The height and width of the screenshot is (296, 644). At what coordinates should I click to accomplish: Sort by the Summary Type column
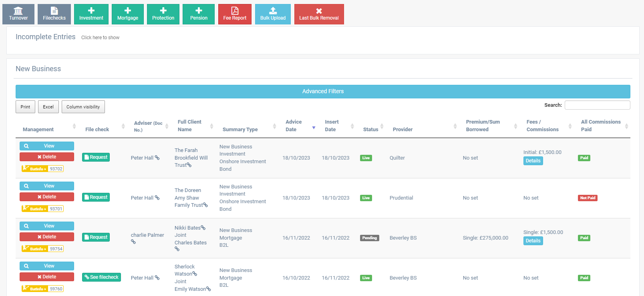274,126
